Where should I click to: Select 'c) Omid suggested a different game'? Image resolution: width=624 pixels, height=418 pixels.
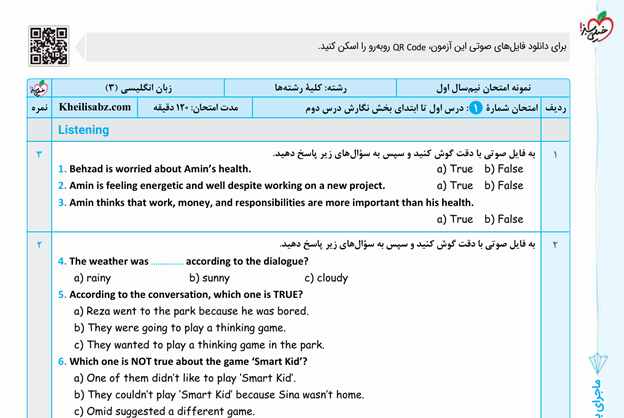[164, 411]
